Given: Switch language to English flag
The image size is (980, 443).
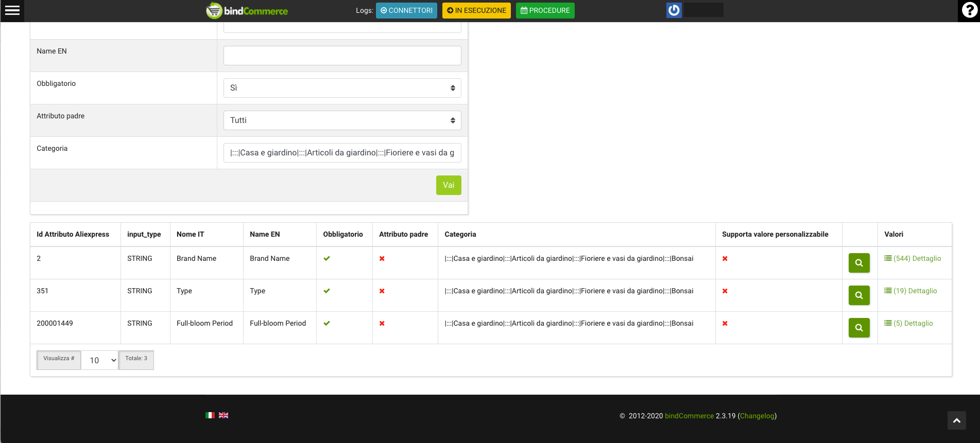Looking at the screenshot, I should tap(223, 415).
